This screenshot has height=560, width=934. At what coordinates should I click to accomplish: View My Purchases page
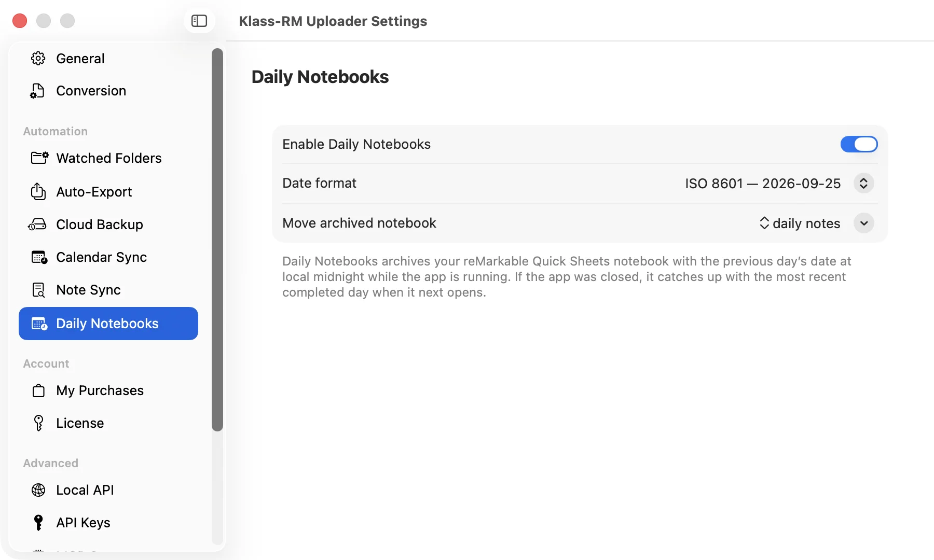(108, 390)
